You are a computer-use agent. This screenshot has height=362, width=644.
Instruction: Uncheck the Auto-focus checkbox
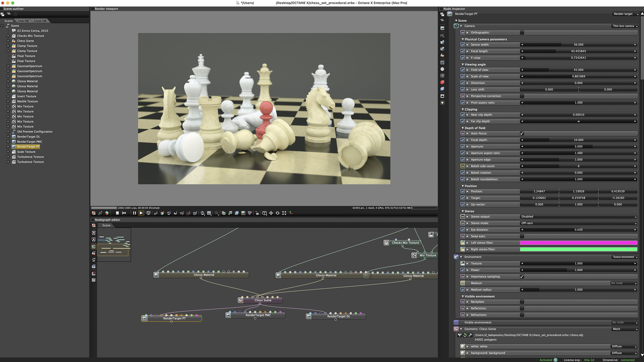[x=522, y=133]
